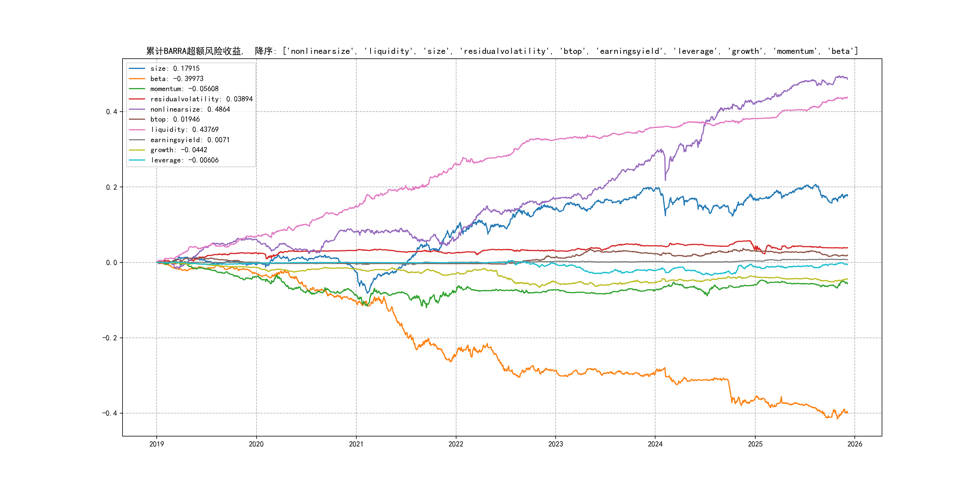The width and height of the screenshot is (980, 490).
Task: Click the pink liquidity legend line swatch
Action: pos(137,130)
